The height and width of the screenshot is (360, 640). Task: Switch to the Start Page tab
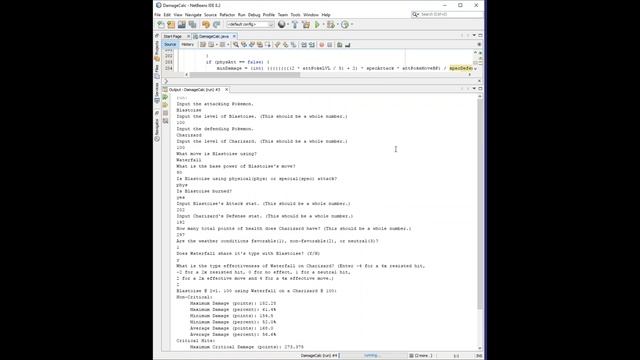(173, 36)
